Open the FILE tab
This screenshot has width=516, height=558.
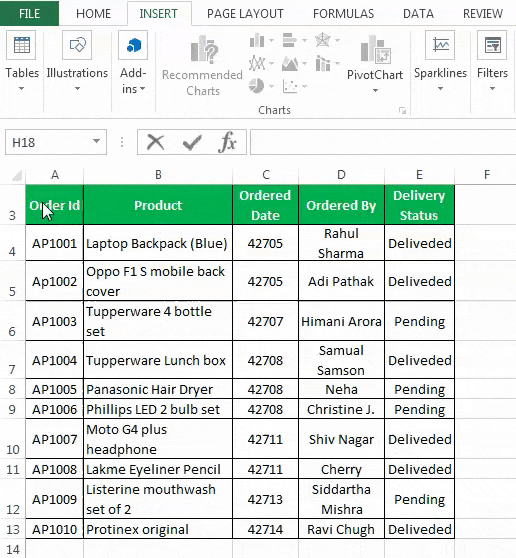30,14
